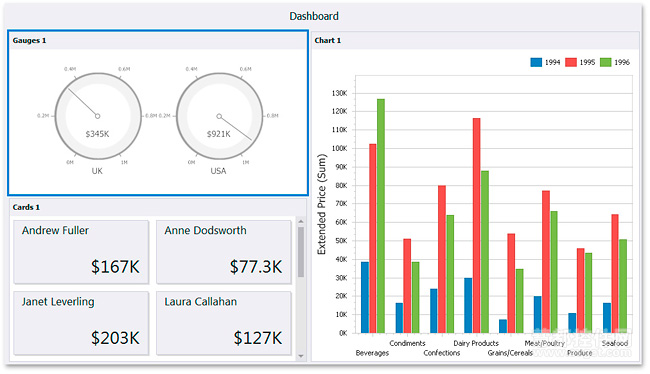Select the Gauges 1 panel title
Viewport: 650px width, 374px height.
[x=29, y=41]
